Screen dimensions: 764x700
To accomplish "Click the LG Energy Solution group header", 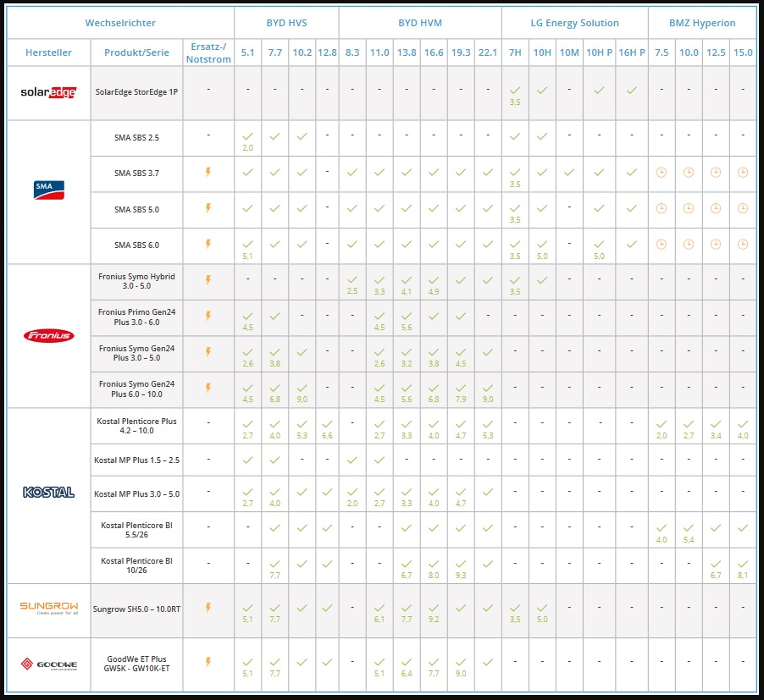I will pos(574,23).
